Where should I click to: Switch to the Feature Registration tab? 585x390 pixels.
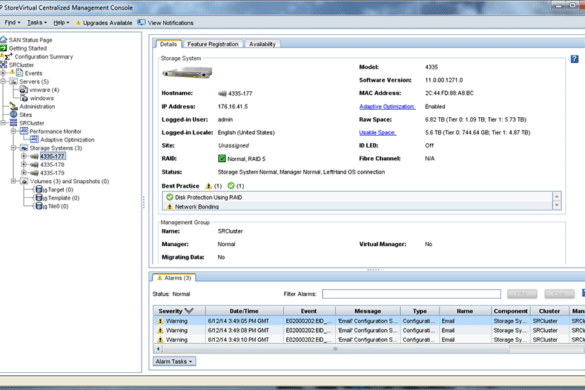tap(213, 44)
